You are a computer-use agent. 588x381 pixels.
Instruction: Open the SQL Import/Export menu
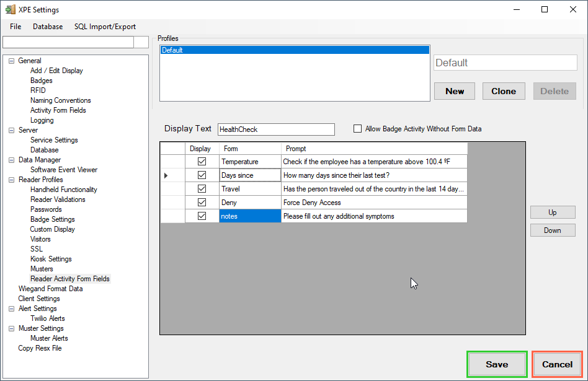click(x=105, y=27)
